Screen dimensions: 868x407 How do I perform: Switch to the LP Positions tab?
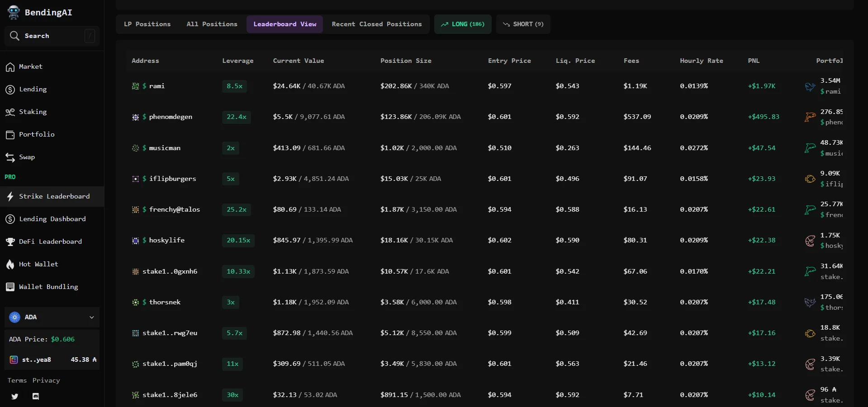tap(147, 24)
